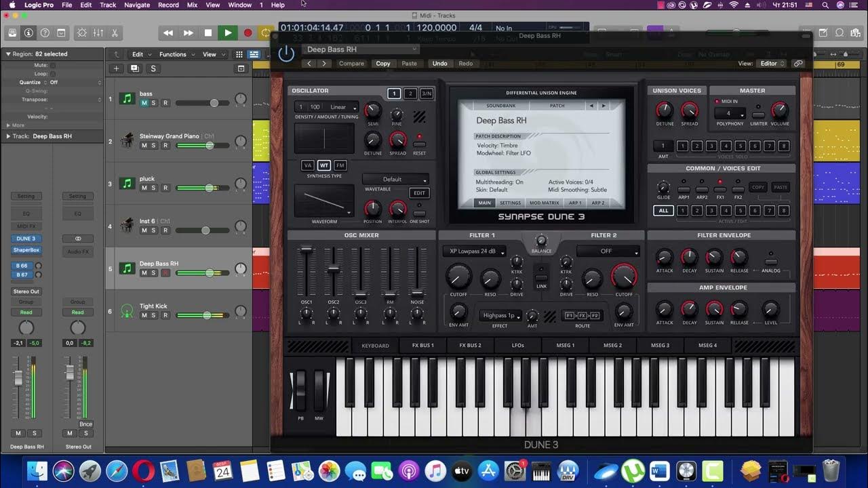The height and width of the screenshot is (488, 868).
Task: Open Quick Help question mark icon
Action: 45,33
